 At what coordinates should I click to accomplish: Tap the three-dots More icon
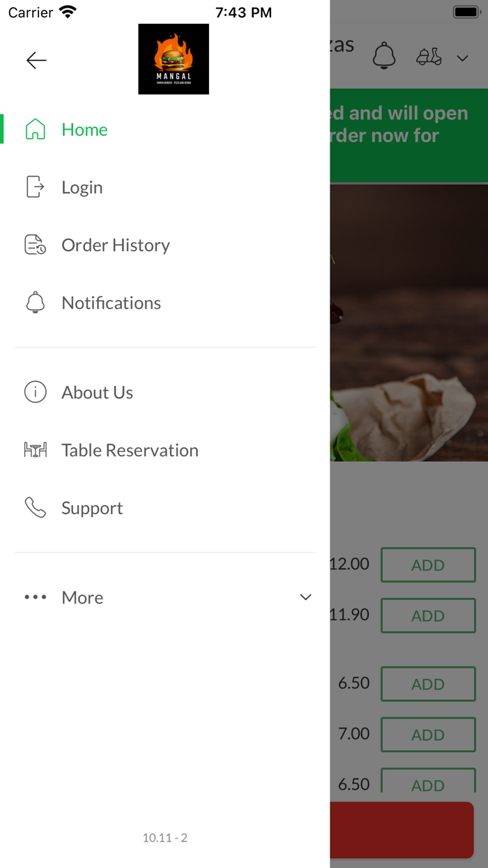point(35,597)
